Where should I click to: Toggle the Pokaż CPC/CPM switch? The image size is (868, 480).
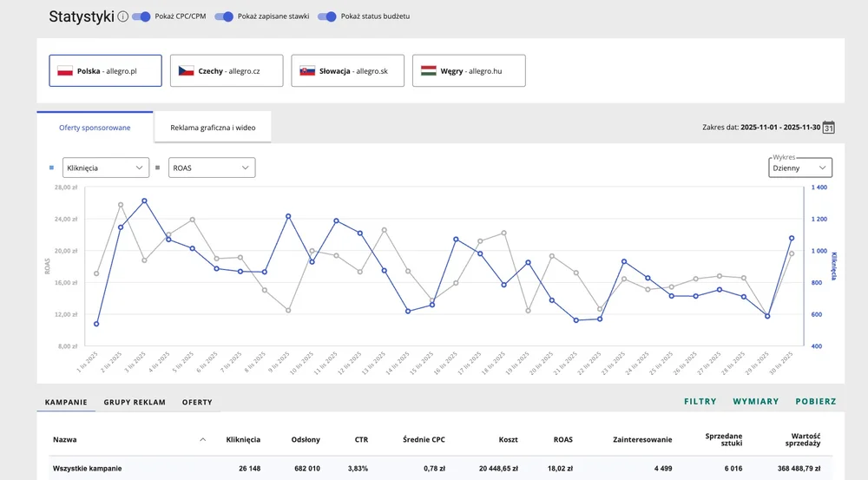pos(141,16)
